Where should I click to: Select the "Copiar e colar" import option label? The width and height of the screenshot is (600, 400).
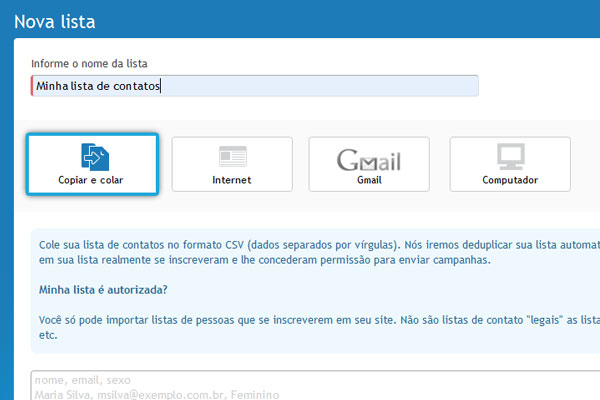92,180
